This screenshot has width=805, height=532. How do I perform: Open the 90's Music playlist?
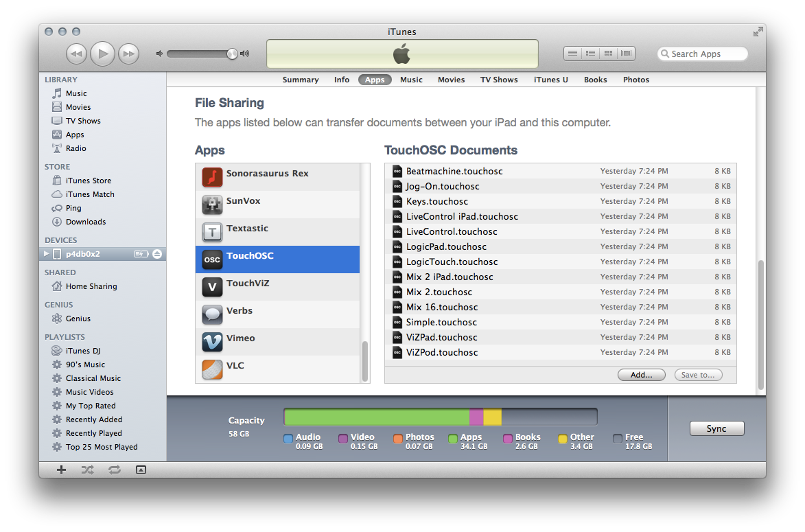pyautogui.click(x=103, y=365)
